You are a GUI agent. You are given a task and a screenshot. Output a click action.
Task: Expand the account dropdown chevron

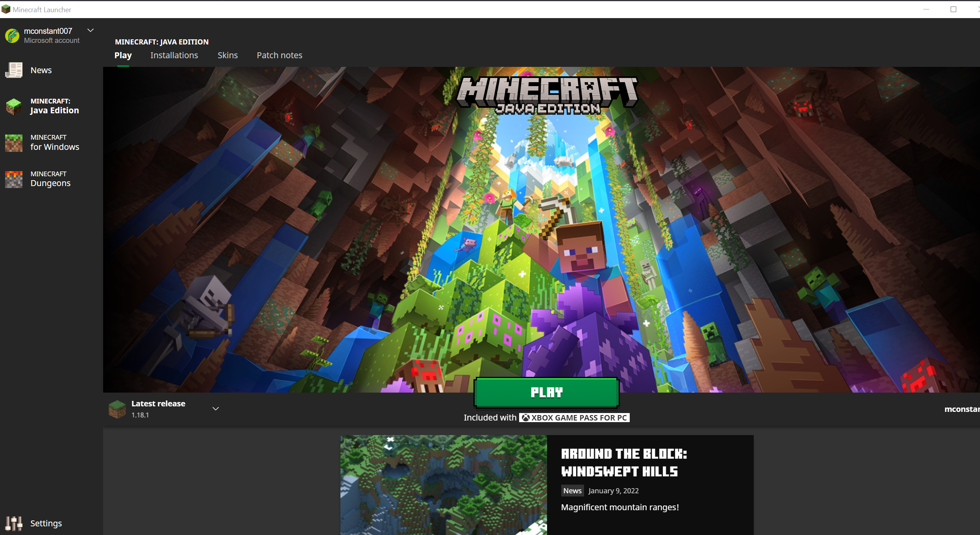tap(91, 30)
